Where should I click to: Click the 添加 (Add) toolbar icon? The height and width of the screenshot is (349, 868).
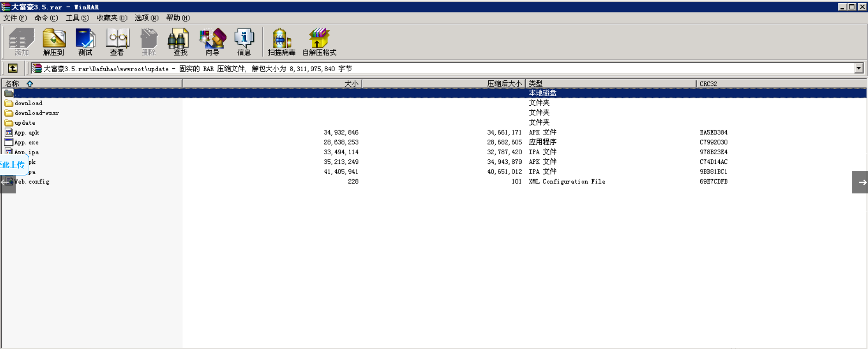click(22, 42)
